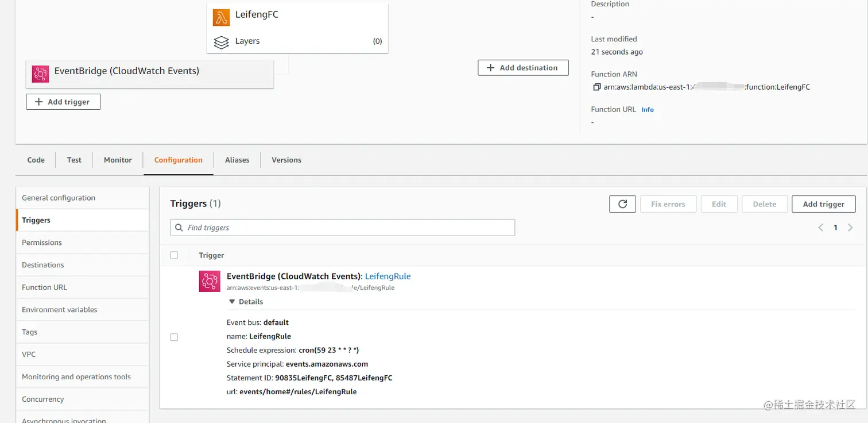
Task: Click the refresh triggers button
Action: [622, 204]
